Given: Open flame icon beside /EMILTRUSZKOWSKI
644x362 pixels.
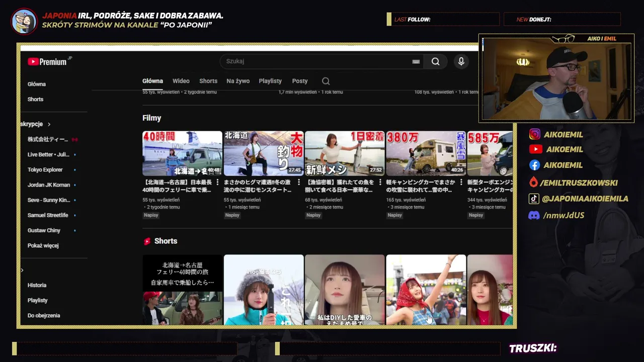Looking at the screenshot, I should point(533,183).
